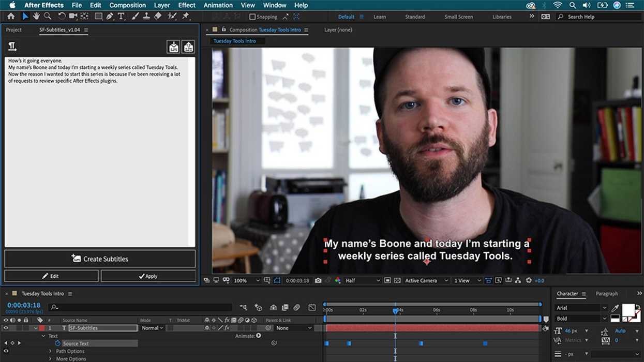Click the Create Subtitles button

100,259
